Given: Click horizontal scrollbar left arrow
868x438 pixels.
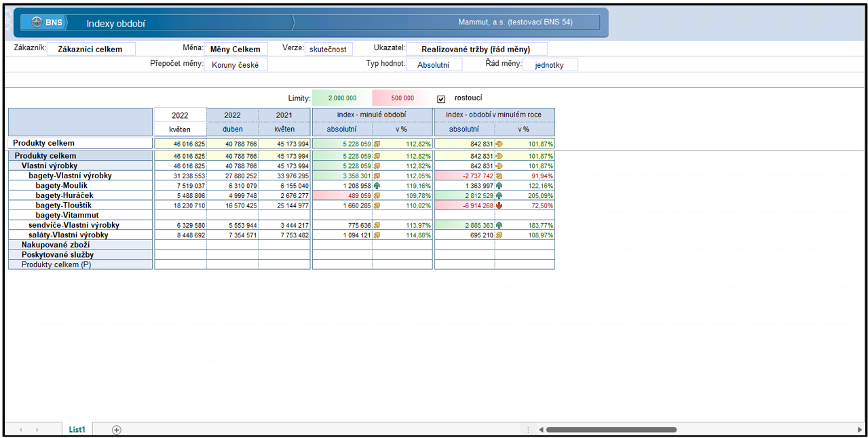Looking at the screenshot, I should (x=542, y=429).
